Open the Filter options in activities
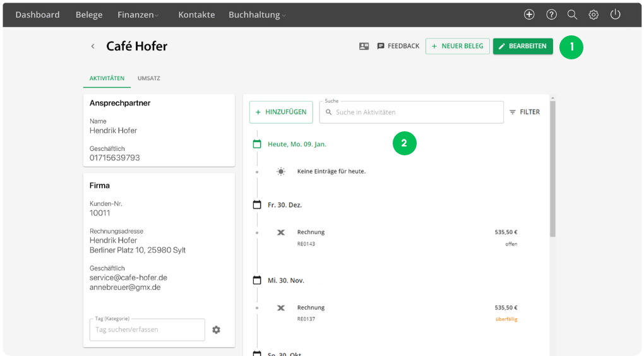Screen dimensions: 644x356 click(525, 112)
